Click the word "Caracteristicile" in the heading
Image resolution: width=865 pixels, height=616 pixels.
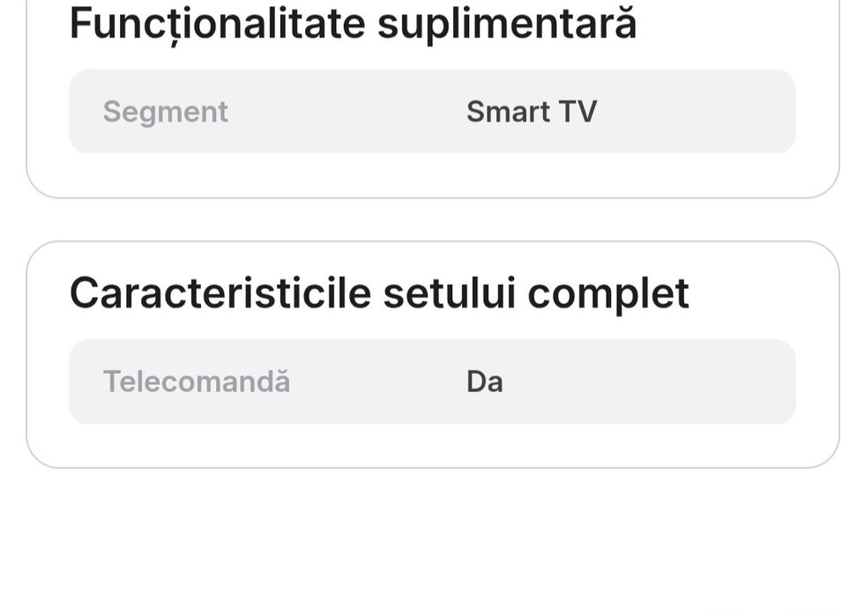point(220,293)
